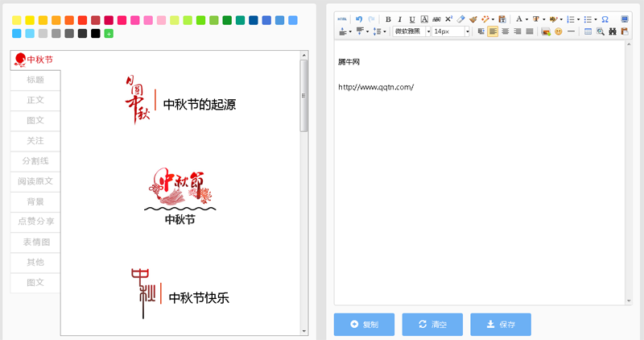Pick the black color swatch
This screenshot has width=644, height=340.
(95, 33)
